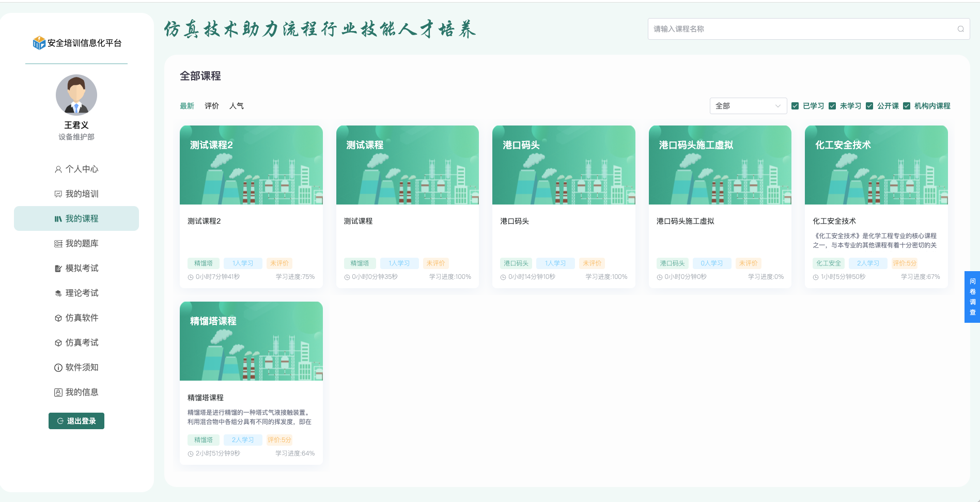
Task: Click the 仿真软件 cube icon
Action: click(58, 318)
